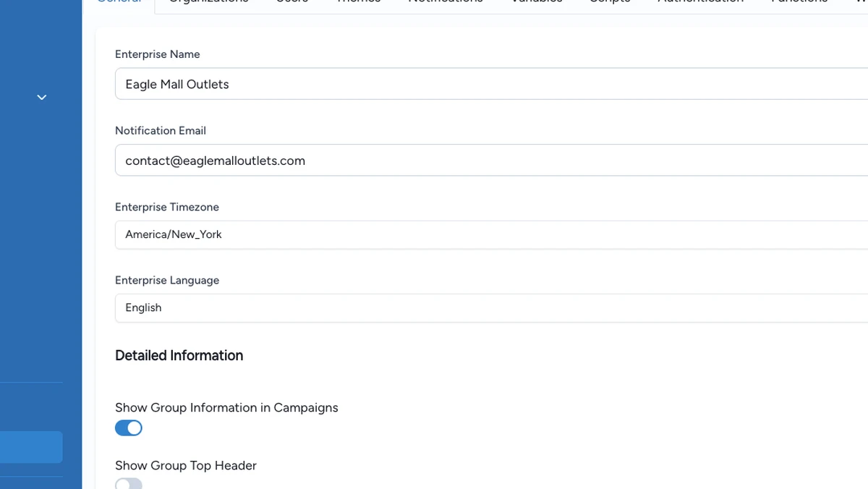The image size is (868, 489).
Task: Select 'Show Group Information in Campaigns' label
Action: (x=226, y=408)
